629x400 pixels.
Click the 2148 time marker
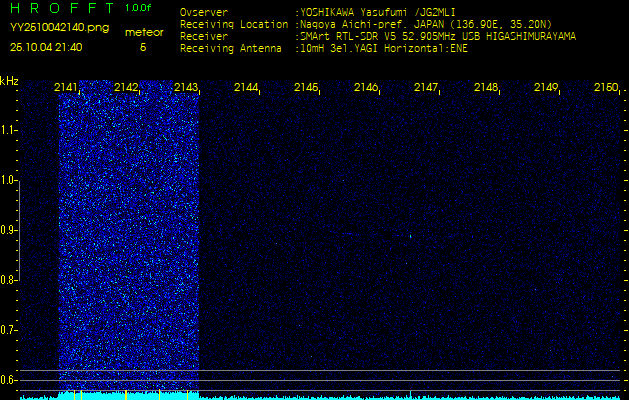coord(486,87)
